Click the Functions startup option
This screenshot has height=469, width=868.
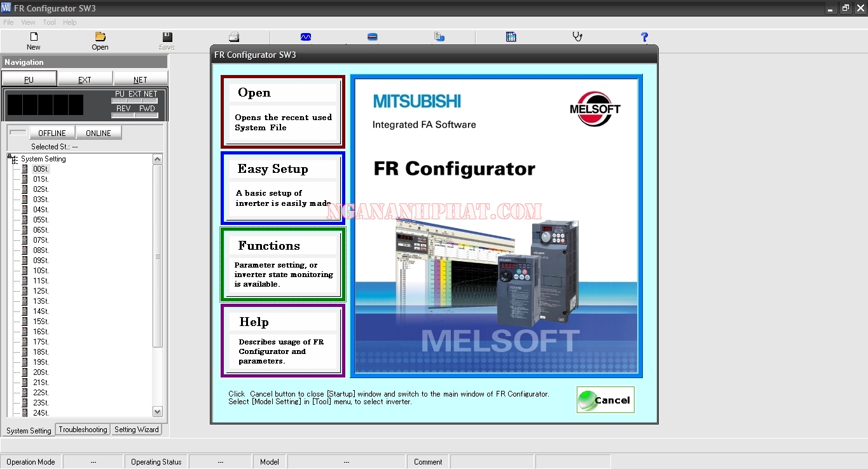coord(282,264)
